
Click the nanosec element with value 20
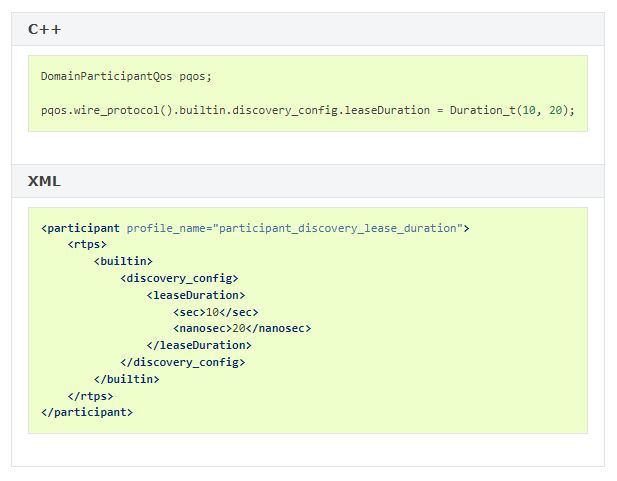coord(242,328)
